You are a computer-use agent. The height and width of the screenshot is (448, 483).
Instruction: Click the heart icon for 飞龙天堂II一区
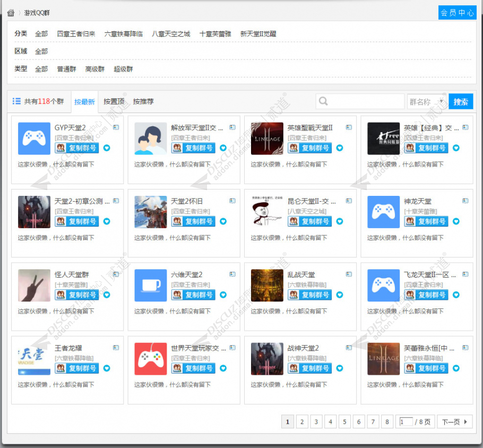pyautogui.click(x=456, y=295)
